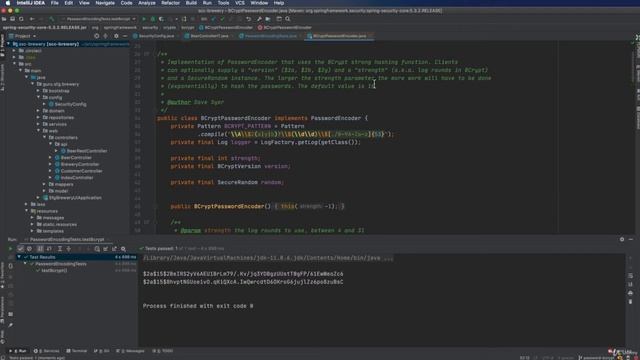Expand the mappers package
This screenshot has height=360, width=640.
click(45, 184)
